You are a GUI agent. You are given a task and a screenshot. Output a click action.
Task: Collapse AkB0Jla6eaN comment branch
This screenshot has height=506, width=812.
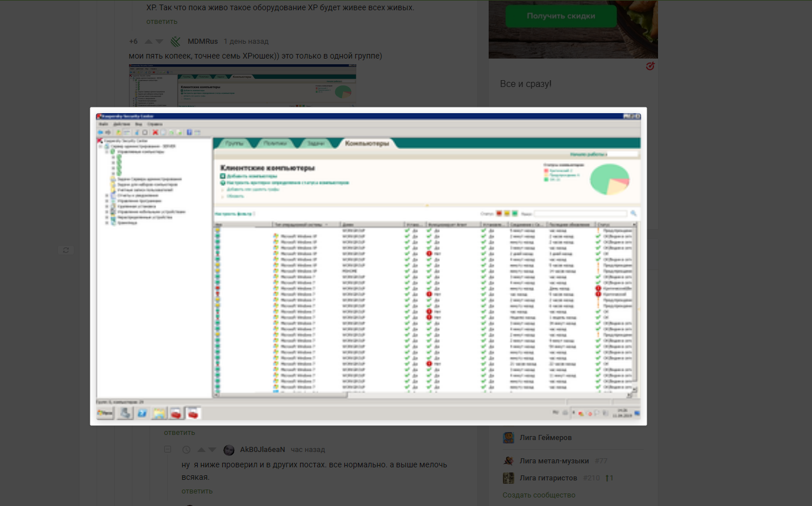[168, 449]
